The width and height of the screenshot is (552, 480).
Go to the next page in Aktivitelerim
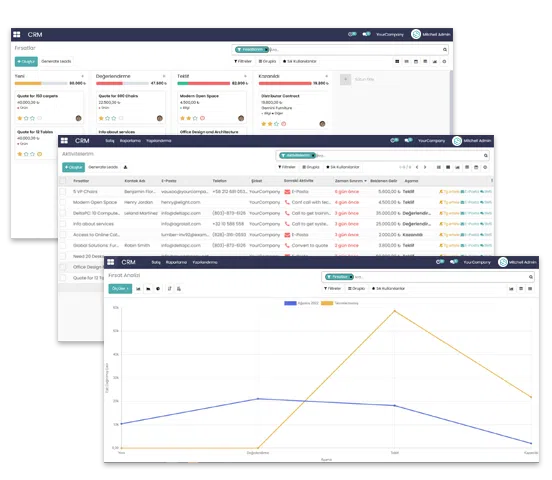(x=425, y=167)
